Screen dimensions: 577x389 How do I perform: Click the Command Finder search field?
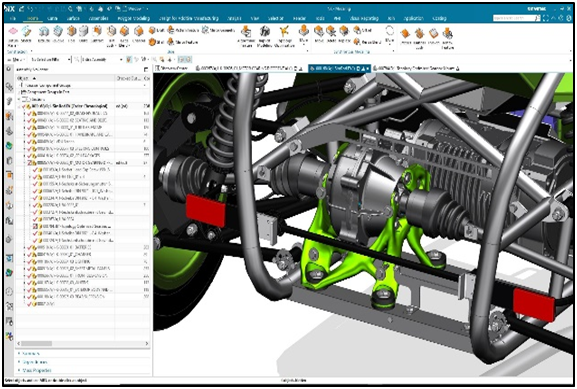click(x=515, y=18)
